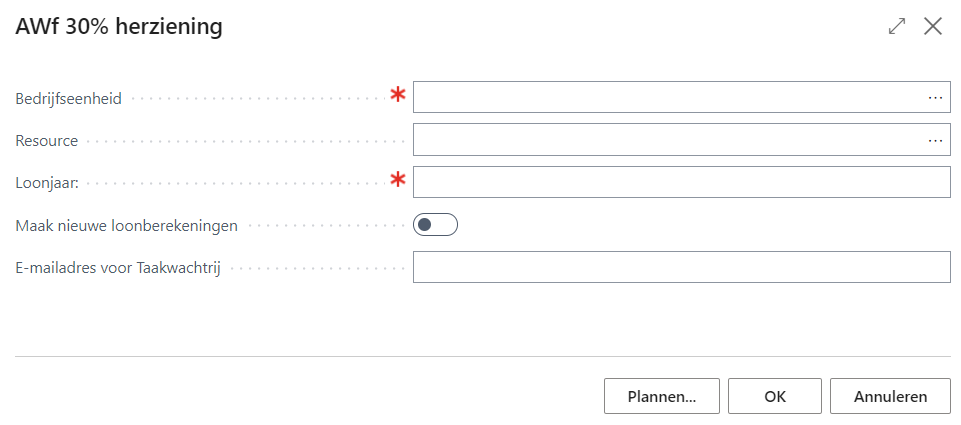Select the Loonjaar input field
Screen dimensions: 961x425
(x=681, y=183)
